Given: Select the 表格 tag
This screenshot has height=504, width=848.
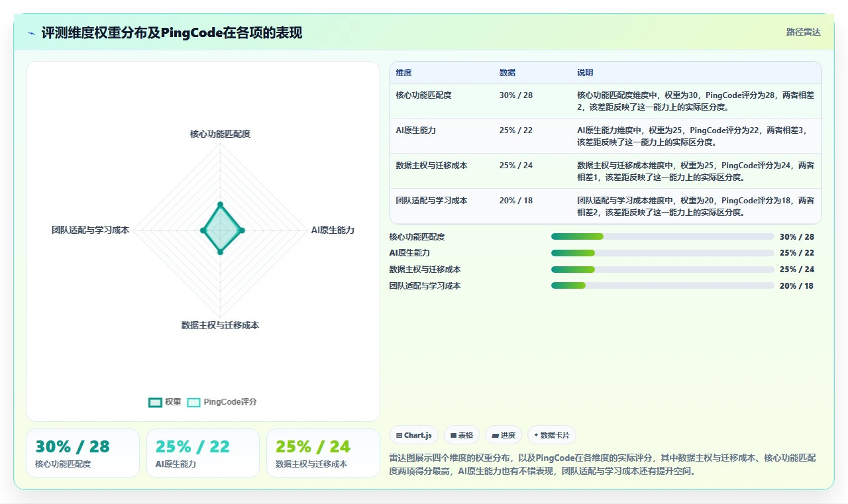Looking at the screenshot, I should tap(462, 435).
